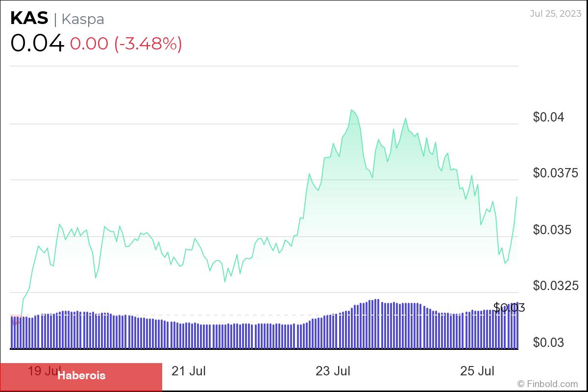Click the Kaspa coin name
This screenshot has width=588, height=392.
(x=83, y=19)
